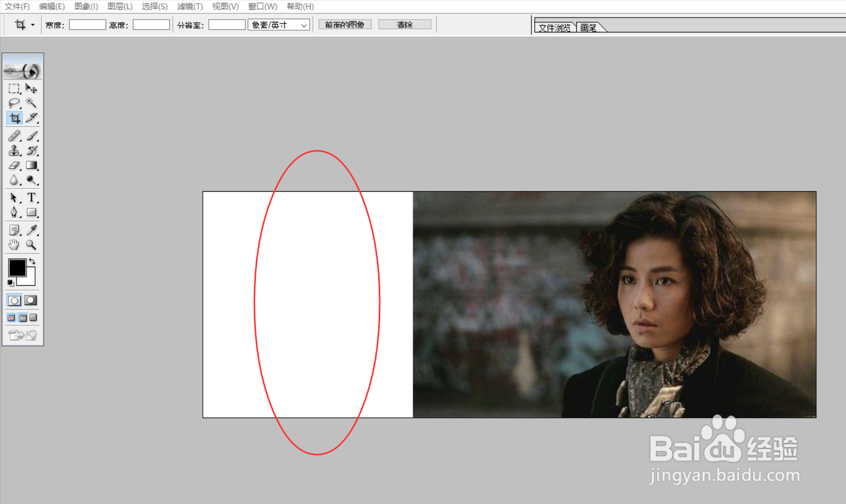Screen dimensions: 846x504
Task: Switch to the 画笔 tab
Action: pos(588,28)
